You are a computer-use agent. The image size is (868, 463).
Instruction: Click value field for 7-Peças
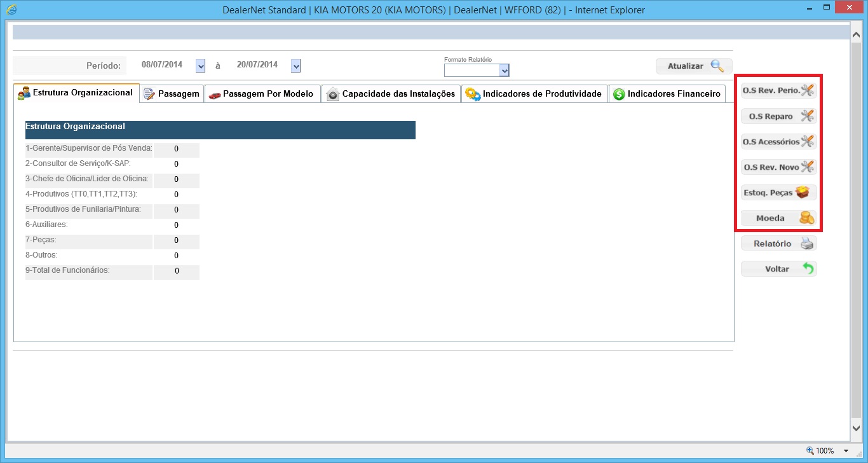[177, 241]
